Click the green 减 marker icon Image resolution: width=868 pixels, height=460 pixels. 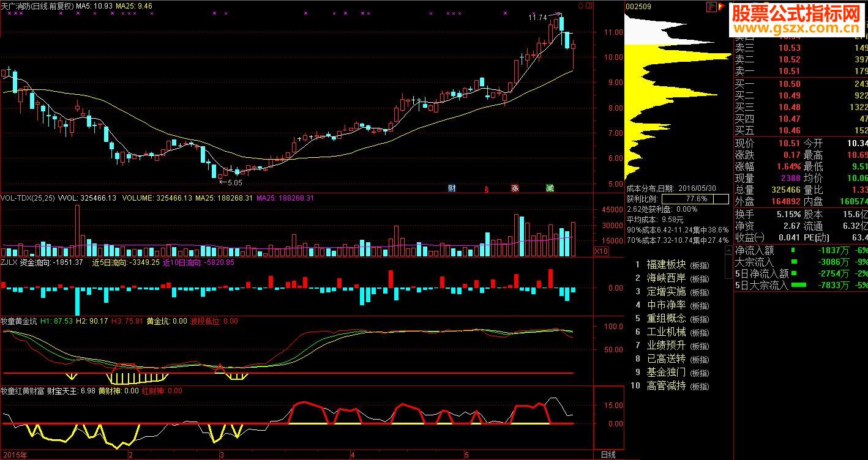point(550,188)
